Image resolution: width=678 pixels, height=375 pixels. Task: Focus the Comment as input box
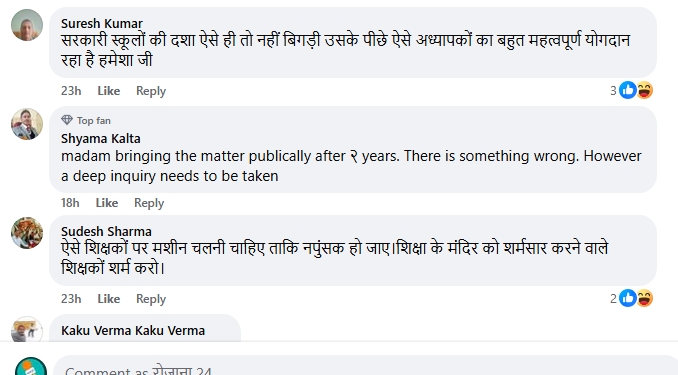pyautogui.click(x=365, y=366)
